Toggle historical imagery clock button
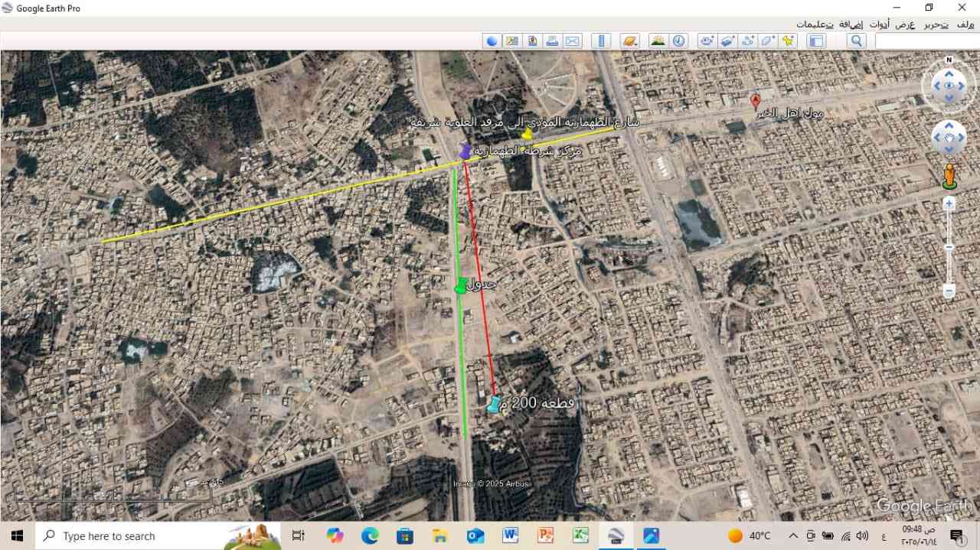 [x=678, y=41]
